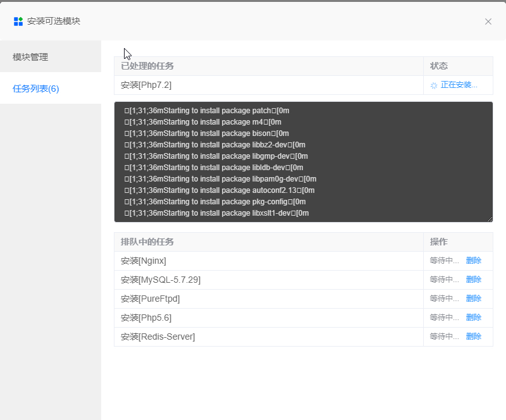Click the 安装[Redis-Server] task name
506x420 pixels.
click(x=157, y=337)
